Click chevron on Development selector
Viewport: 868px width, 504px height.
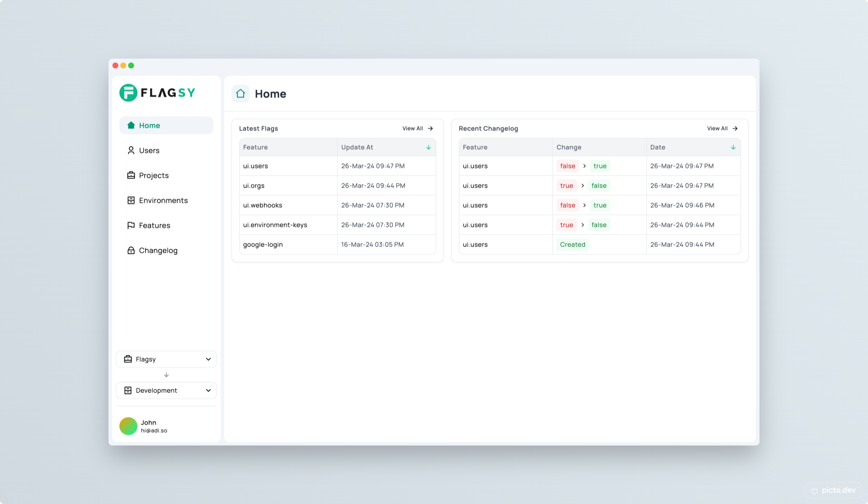tap(208, 390)
